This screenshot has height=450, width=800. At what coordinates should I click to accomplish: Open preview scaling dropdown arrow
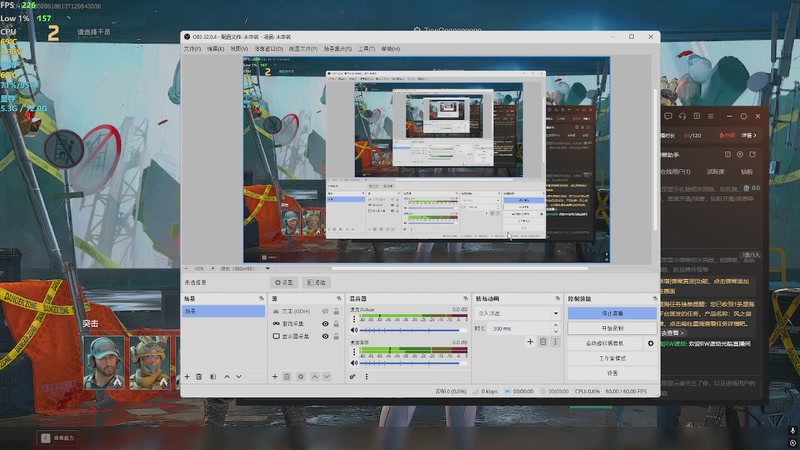[267, 268]
